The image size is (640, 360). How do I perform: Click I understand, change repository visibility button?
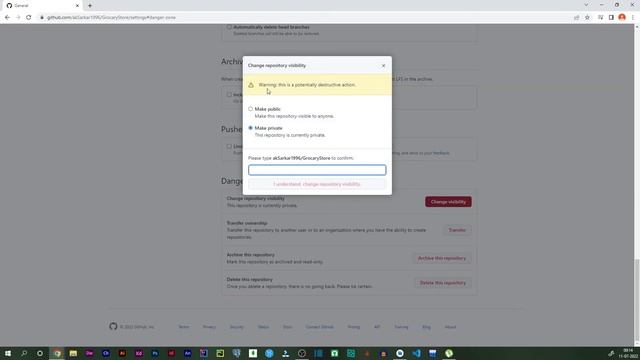click(317, 184)
